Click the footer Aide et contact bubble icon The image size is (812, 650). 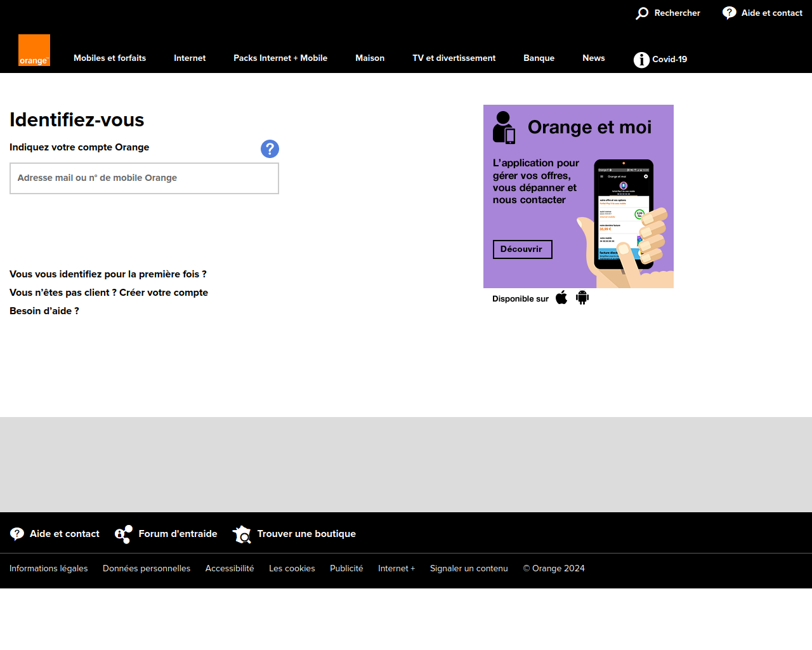coord(17,534)
